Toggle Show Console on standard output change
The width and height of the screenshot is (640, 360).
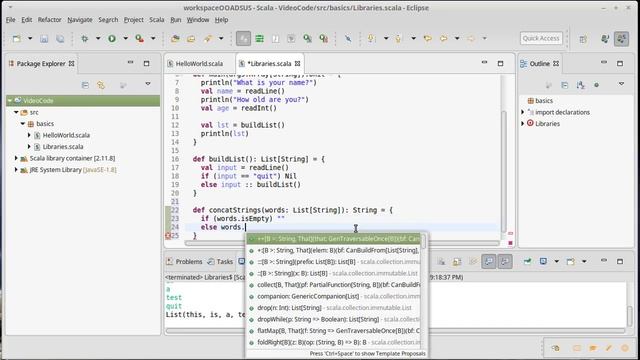tap(489, 261)
